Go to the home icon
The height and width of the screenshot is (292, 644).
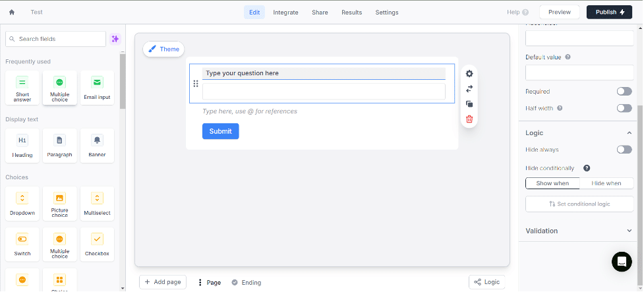11,13
